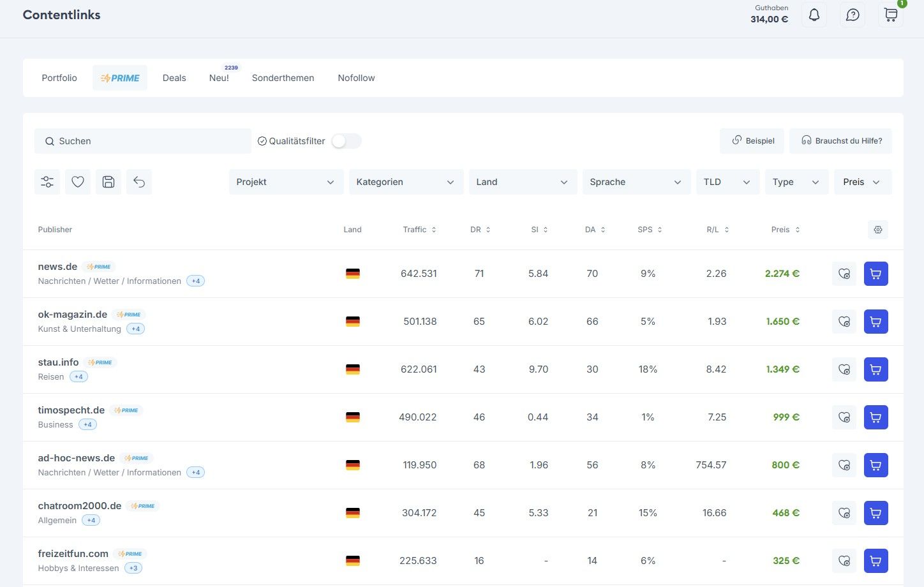Show favorites with the heart icon
Screen dimensions: 924x587
[78, 182]
